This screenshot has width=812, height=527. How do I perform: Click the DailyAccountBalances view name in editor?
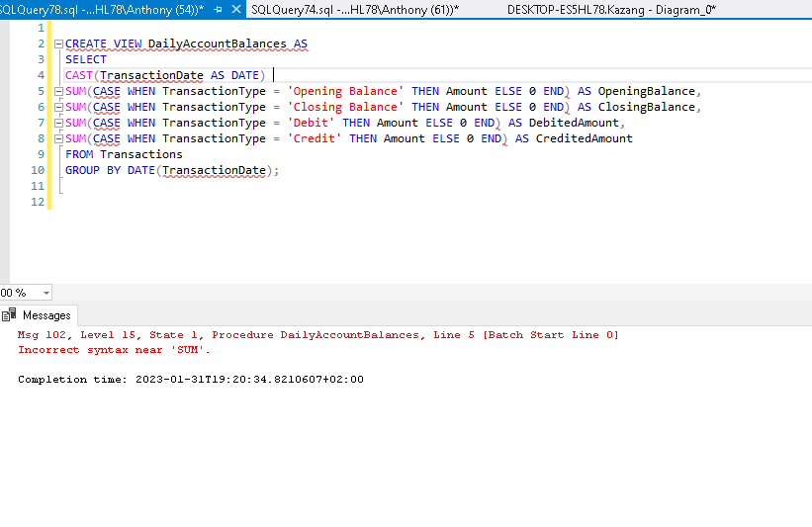tap(217, 44)
